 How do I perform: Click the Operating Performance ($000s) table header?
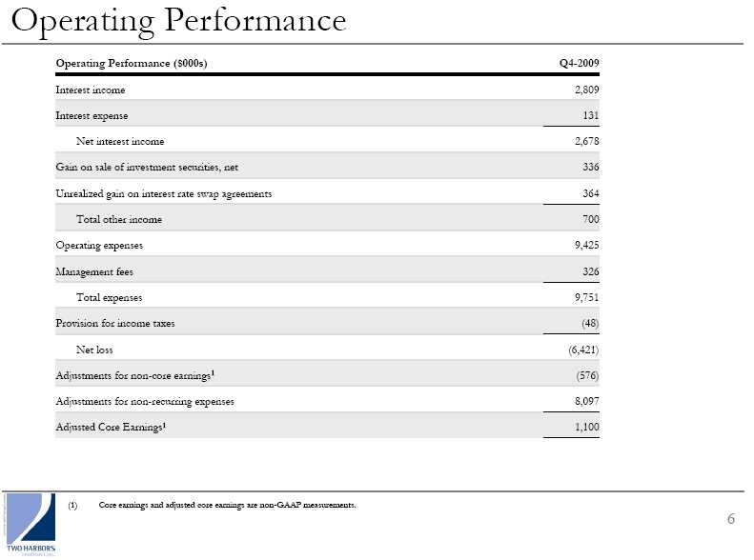(x=132, y=63)
